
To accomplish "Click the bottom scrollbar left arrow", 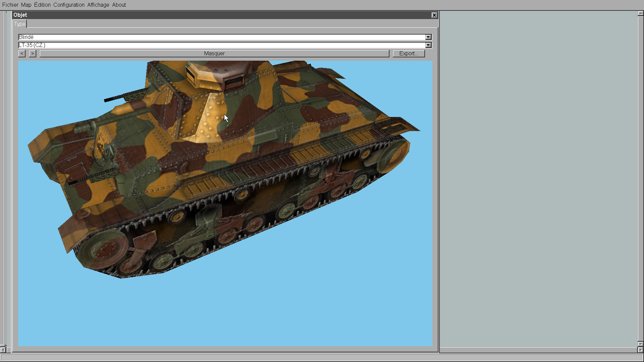I will [x=3, y=350].
